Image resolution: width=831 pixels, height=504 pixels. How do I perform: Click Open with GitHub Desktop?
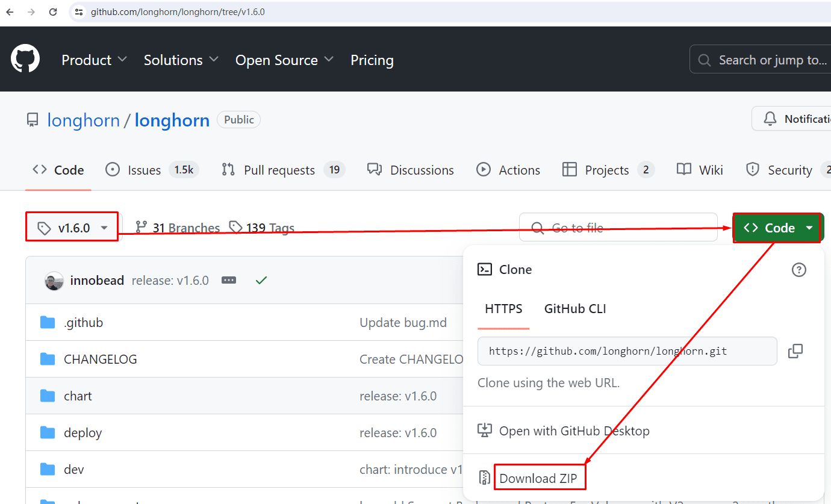[x=574, y=431]
